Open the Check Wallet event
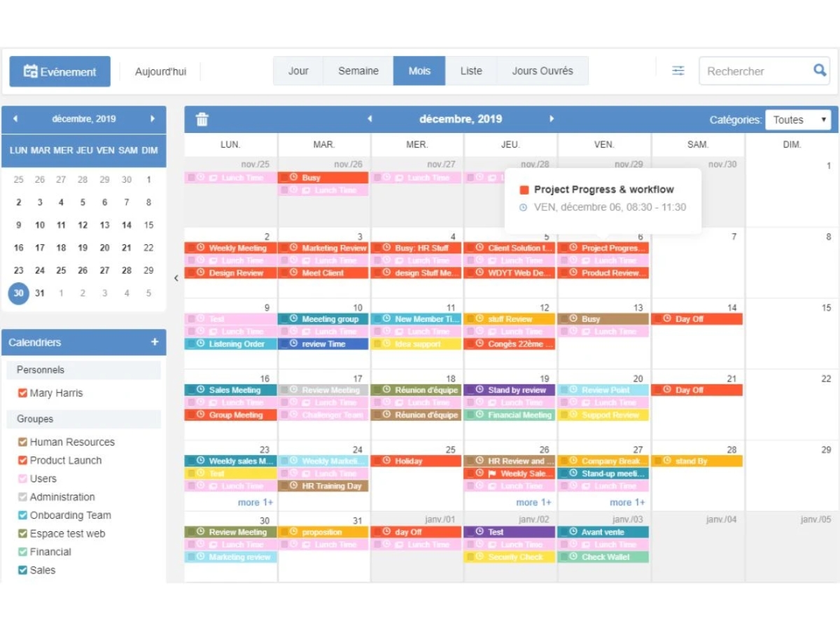The image size is (840, 630). pos(603,557)
